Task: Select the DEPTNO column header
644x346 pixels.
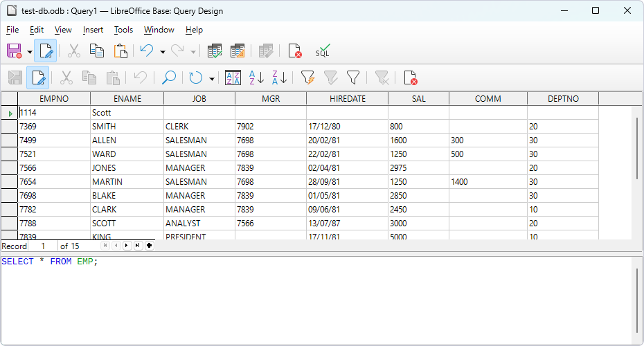Action: [x=563, y=98]
